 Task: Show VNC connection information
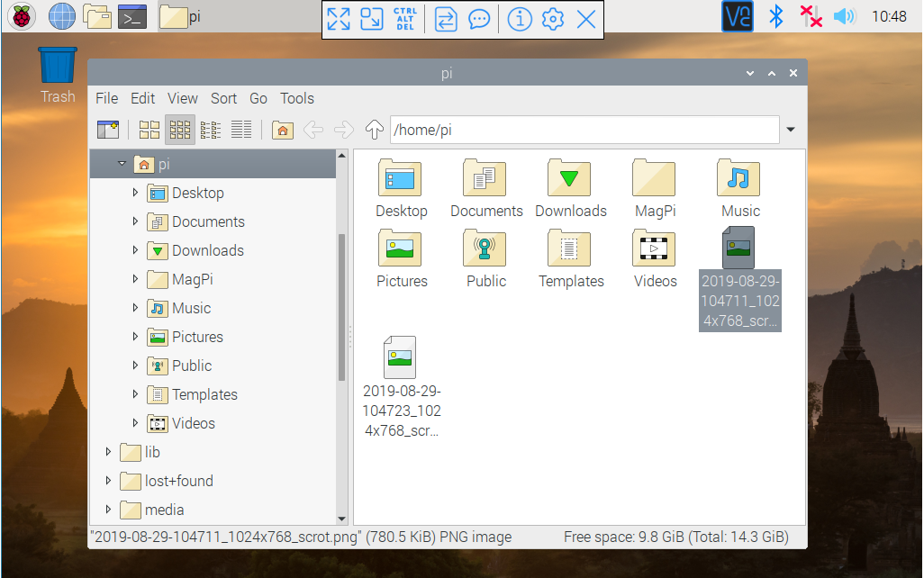tap(520, 18)
